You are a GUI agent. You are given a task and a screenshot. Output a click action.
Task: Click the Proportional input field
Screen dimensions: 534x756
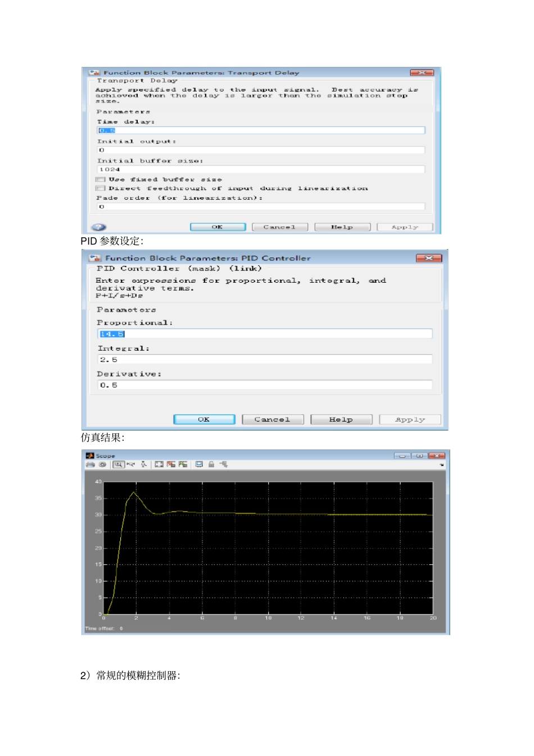pyautogui.click(x=265, y=334)
